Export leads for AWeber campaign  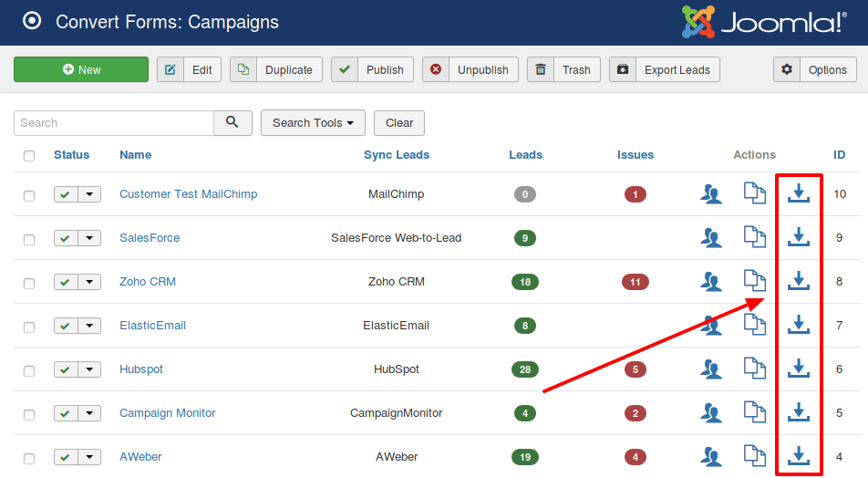click(799, 456)
